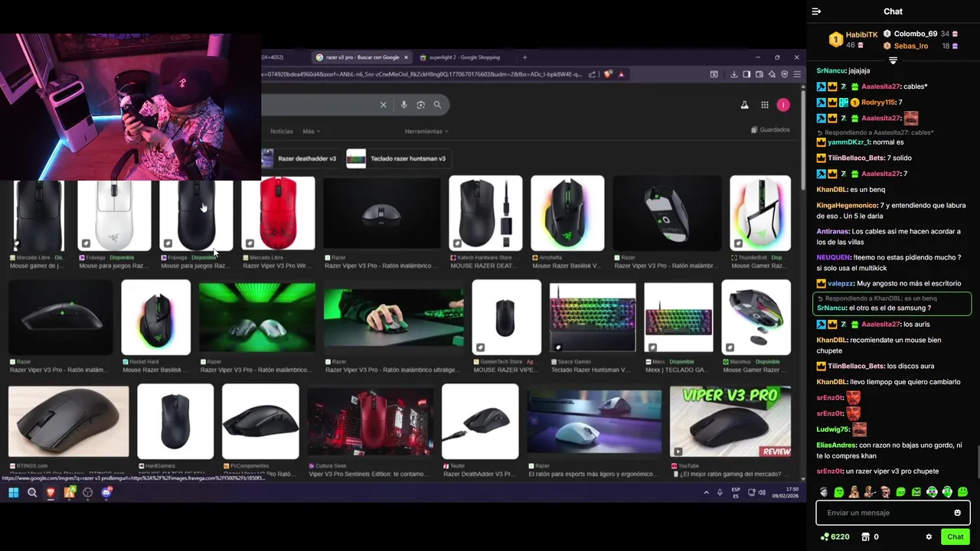Open Rocket Hard Razer Basilisk image

point(156,318)
